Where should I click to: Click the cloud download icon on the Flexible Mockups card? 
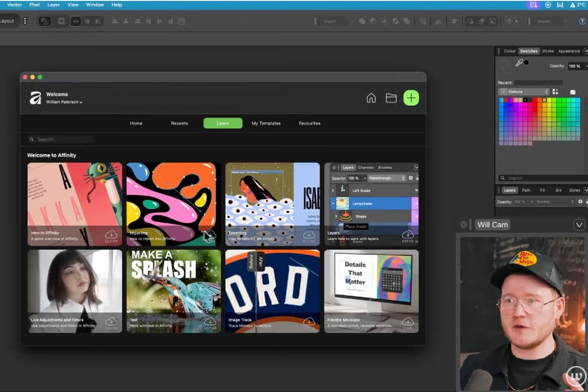tap(408, 321)
